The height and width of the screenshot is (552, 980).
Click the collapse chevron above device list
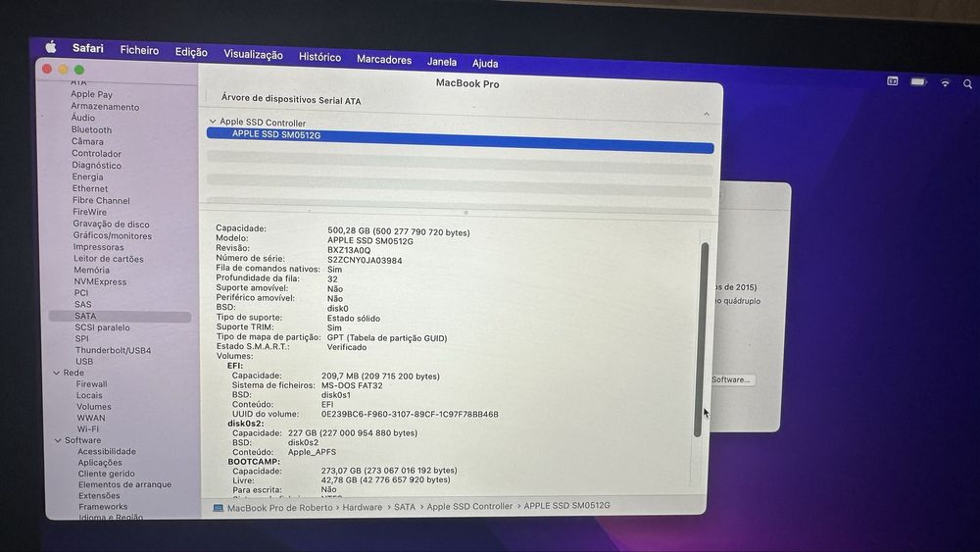pos(707,114)
